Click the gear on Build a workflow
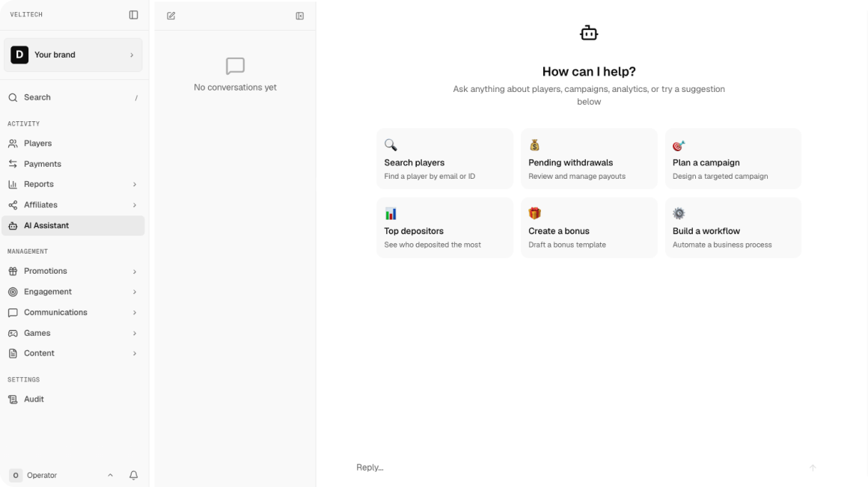Image resolution: width=868 pixels, height=487 pixels. click(x=679, y=213)
